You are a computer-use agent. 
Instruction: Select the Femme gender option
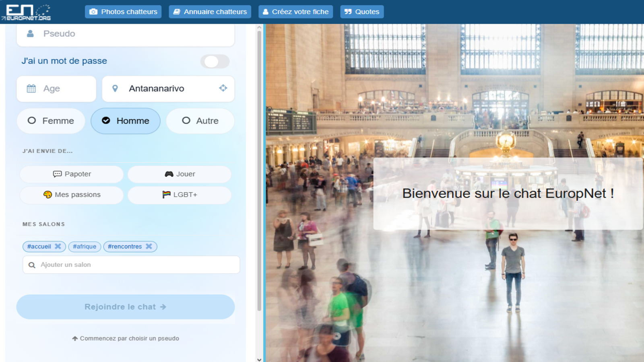tap(51, 121)
